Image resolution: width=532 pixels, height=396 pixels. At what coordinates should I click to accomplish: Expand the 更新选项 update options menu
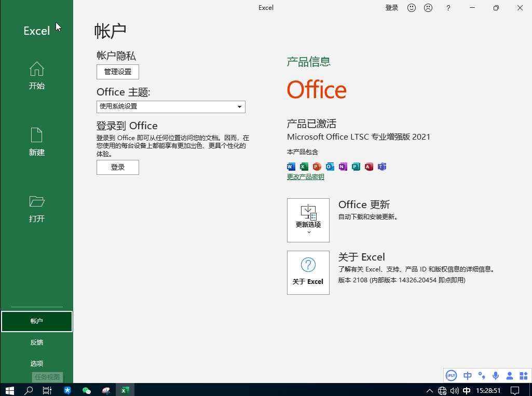308,220
